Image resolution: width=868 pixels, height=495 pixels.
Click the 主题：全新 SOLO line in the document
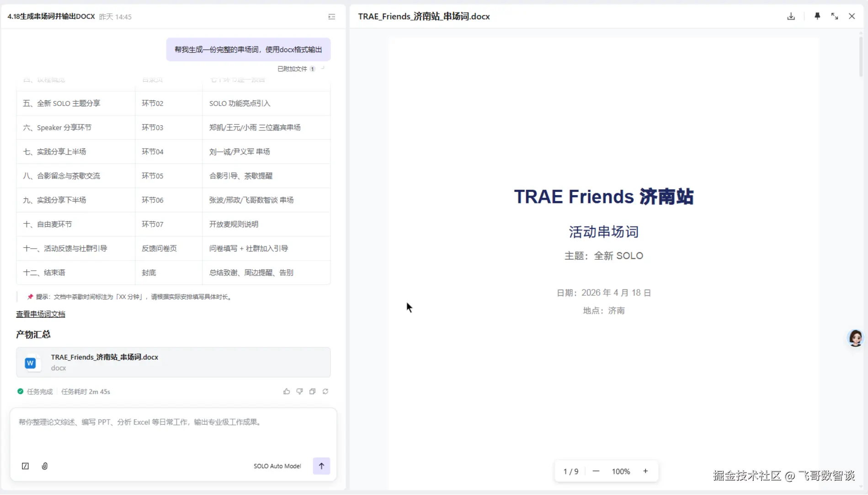point(604,256)
